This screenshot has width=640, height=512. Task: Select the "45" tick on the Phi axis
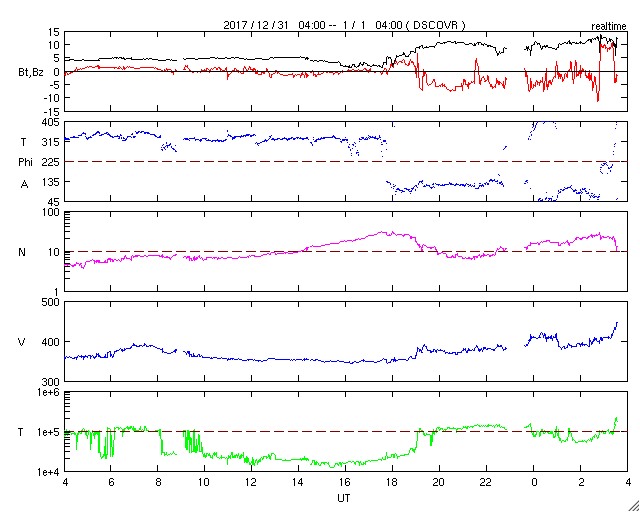coord(54,201)
